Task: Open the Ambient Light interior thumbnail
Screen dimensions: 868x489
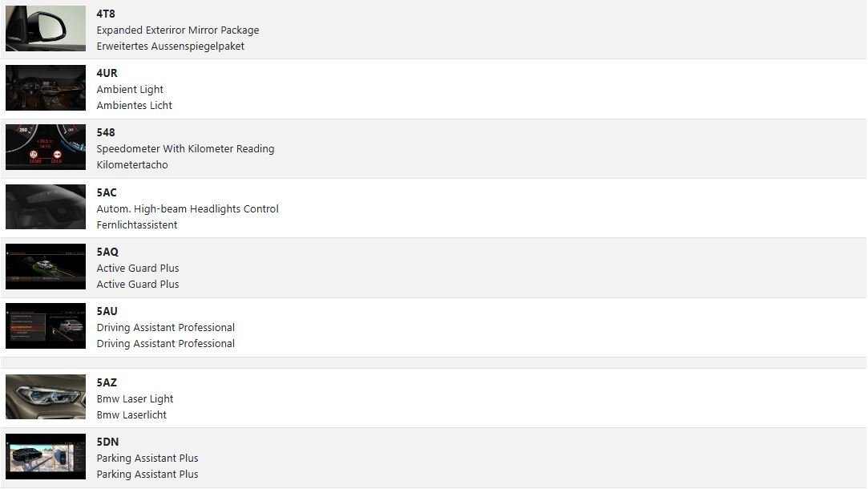Action: 46,88
